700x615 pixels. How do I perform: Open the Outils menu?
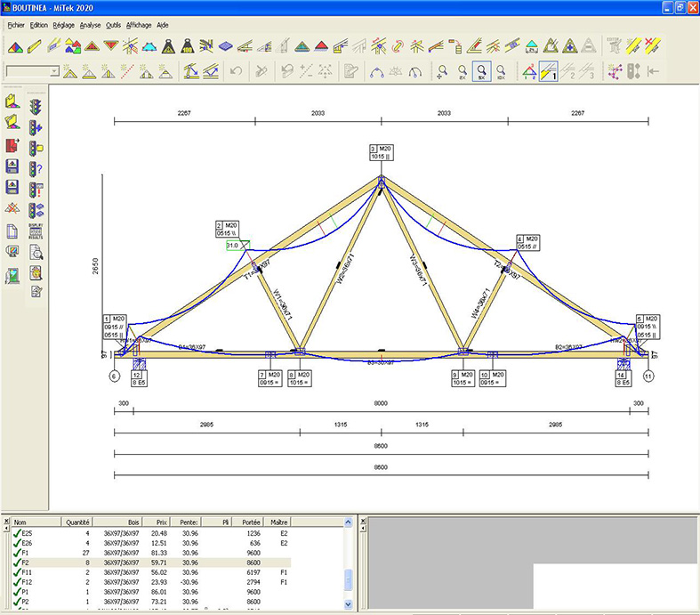pos(113,26)
